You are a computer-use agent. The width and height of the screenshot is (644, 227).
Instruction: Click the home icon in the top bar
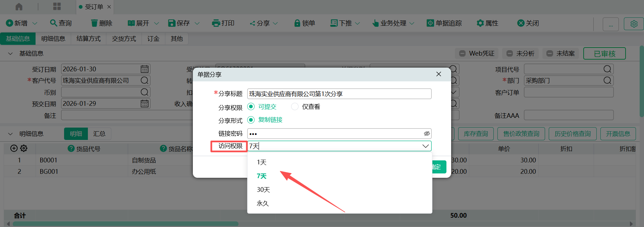pyautogui.click(x=19, y=7)
